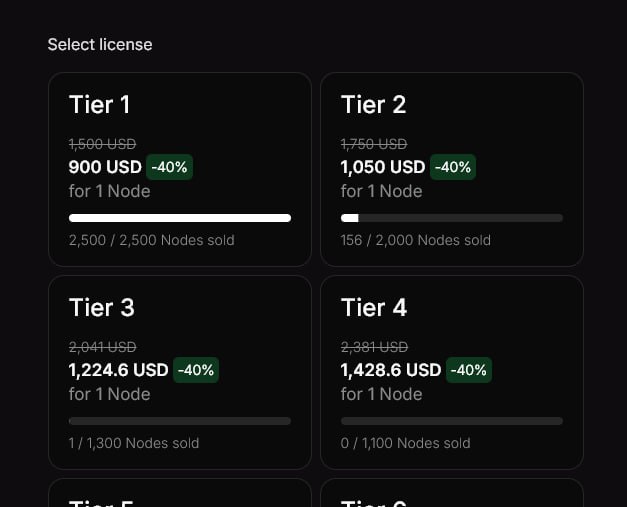Click the Tier 2 nodes sold progress bar
This screenshot has height=507, width=627.
tap(451, 218)
